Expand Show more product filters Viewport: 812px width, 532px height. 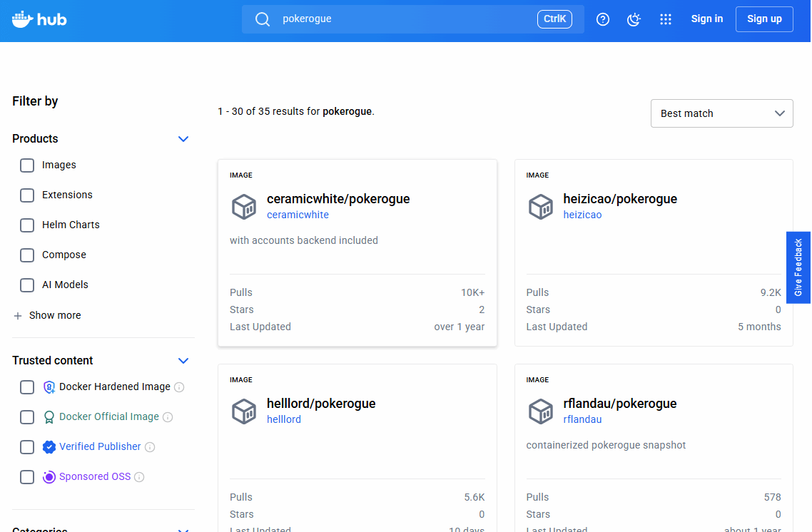click(x=47, y=315)
